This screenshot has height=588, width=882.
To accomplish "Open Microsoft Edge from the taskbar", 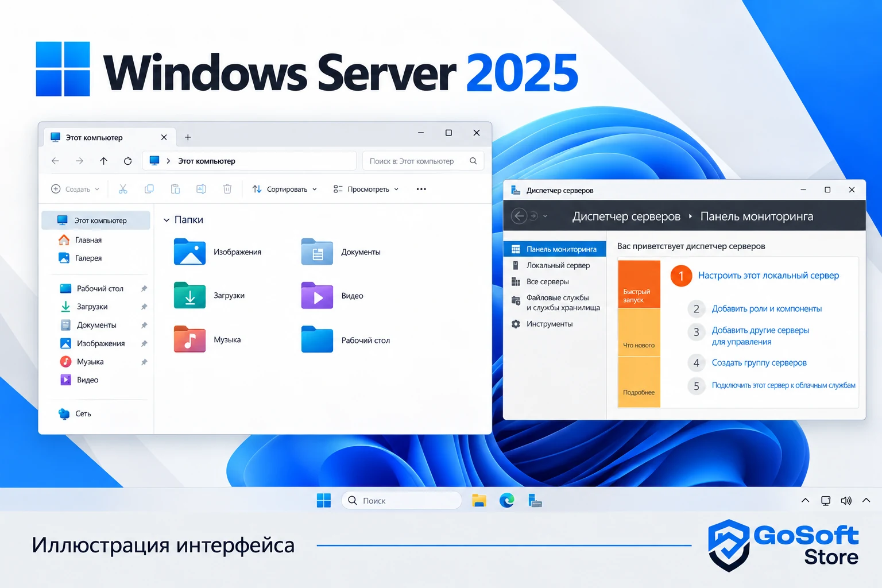I will click(507, 500).
